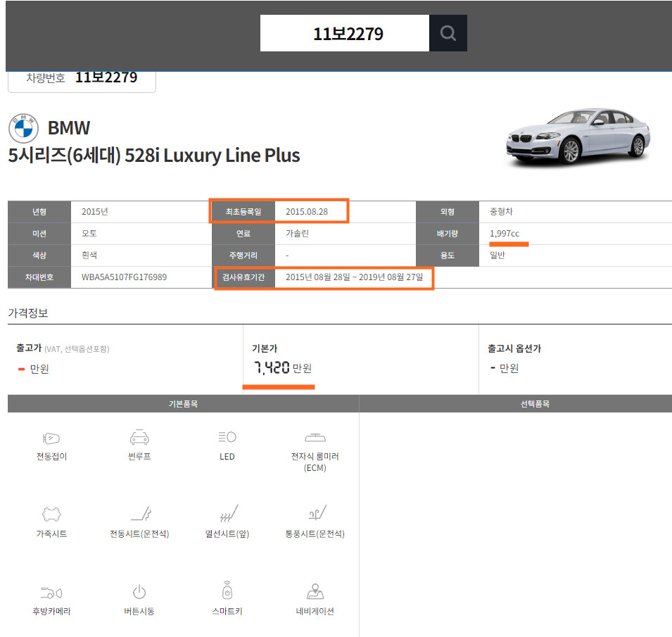Select the 열선시트(앞) heated seat icon
Viewport: 672px width, 637px height.
229,513
